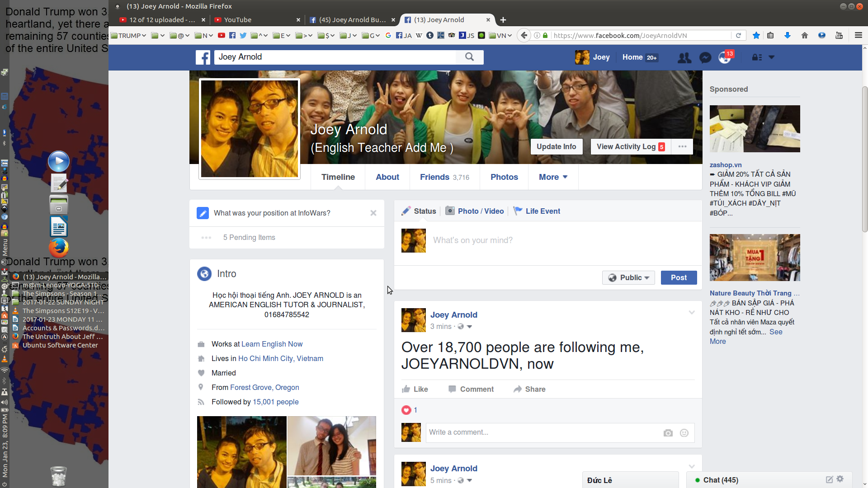Click the View Activity Log button

(627, 146)
